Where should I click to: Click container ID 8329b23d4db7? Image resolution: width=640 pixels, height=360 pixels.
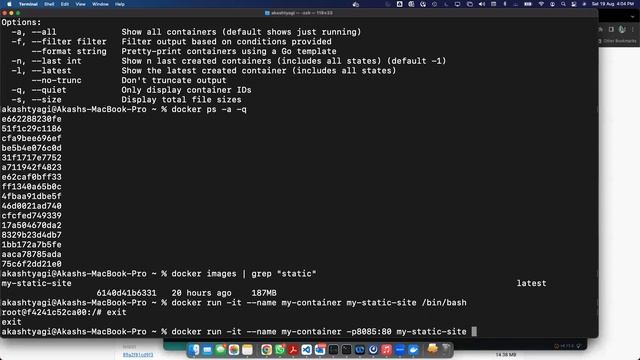click(31, 235)
